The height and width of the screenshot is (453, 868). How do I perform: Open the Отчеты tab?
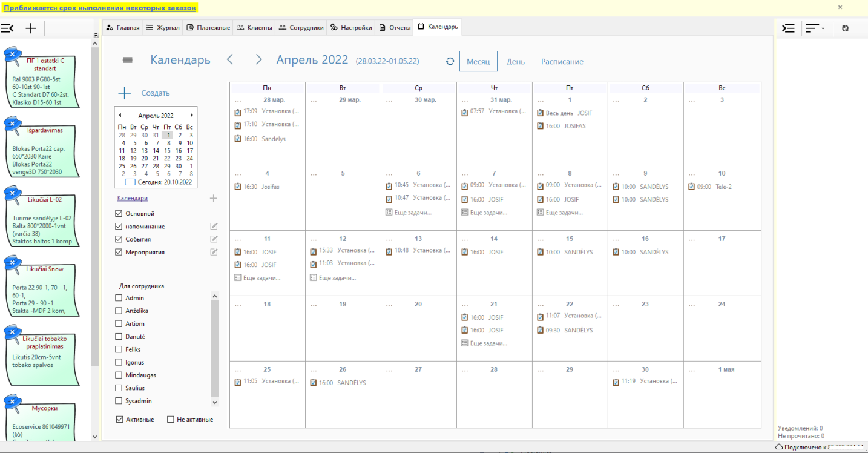coord(395,27)
